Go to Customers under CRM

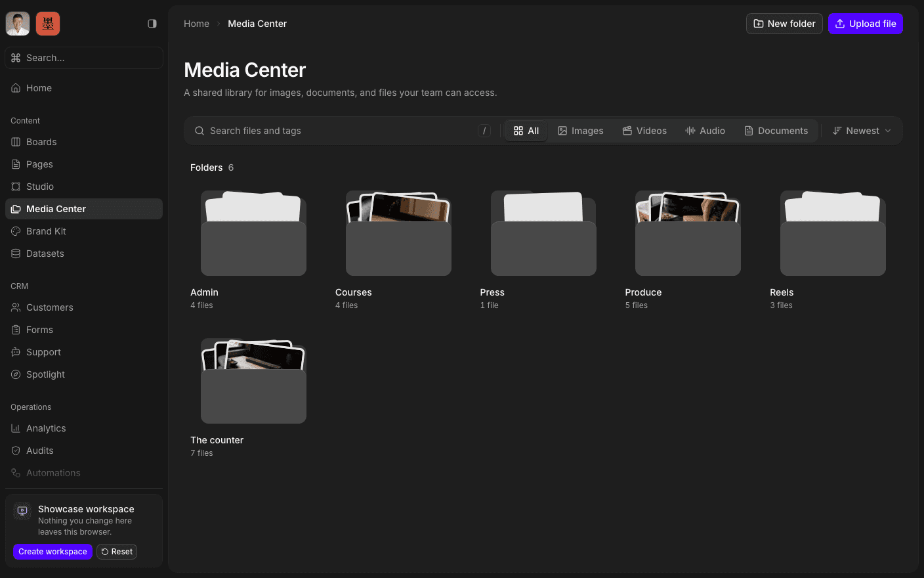(84, 307)
